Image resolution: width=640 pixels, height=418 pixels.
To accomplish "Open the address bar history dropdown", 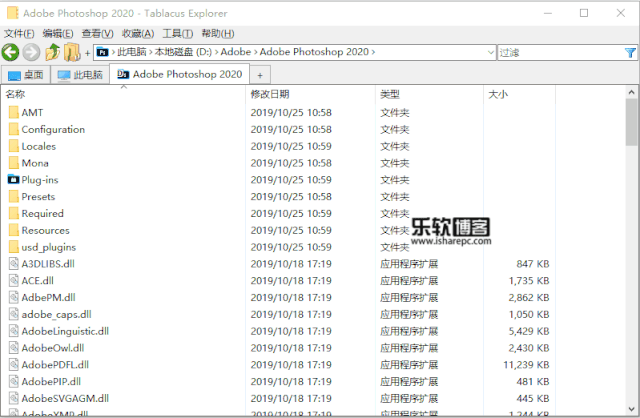I will point(491,52).
